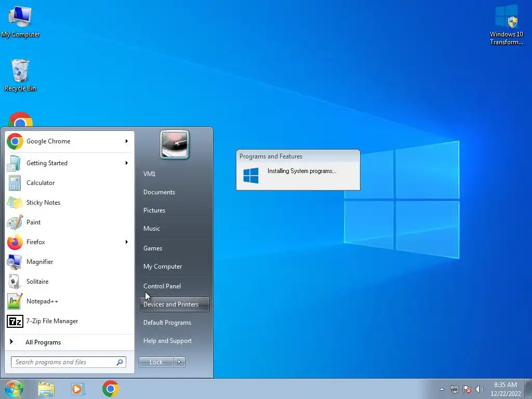The image size is (532, 399).
Task: Open My Computer in Start menu
Action: 163,267
